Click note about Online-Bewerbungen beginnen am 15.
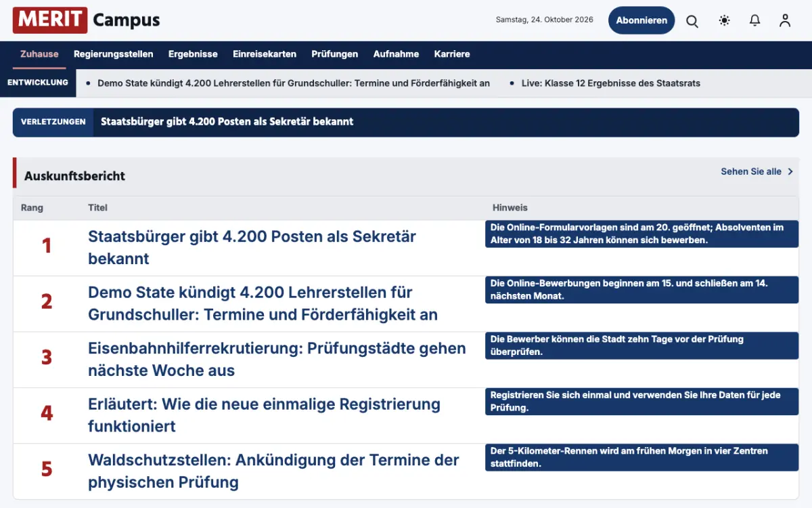This screenshot has width=812, height=508. point(641,290)
